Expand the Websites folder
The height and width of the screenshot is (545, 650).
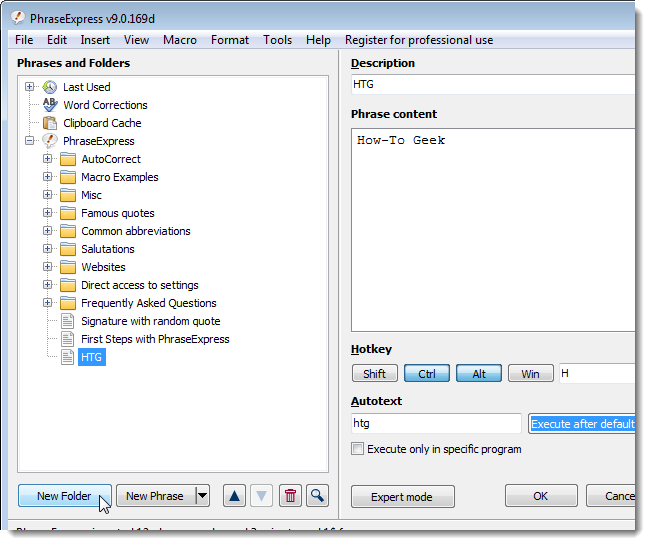(x=47, y=267)
